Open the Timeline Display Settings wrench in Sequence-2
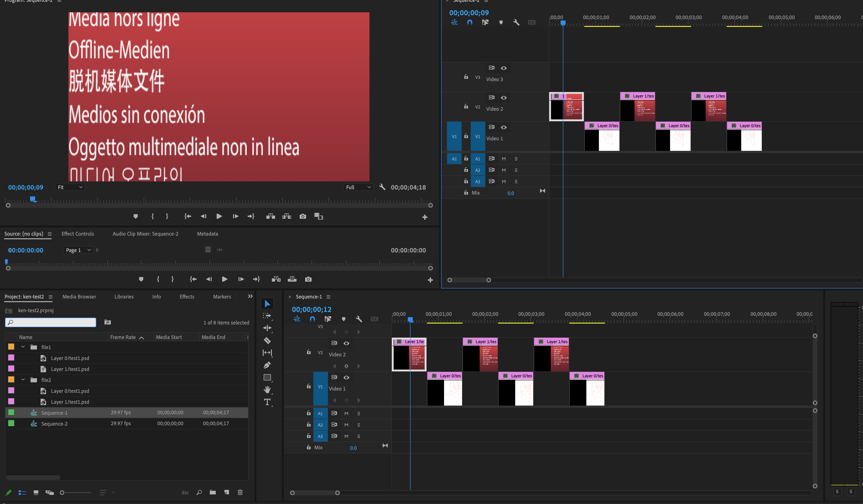The image size is (863, 504). 516,22
